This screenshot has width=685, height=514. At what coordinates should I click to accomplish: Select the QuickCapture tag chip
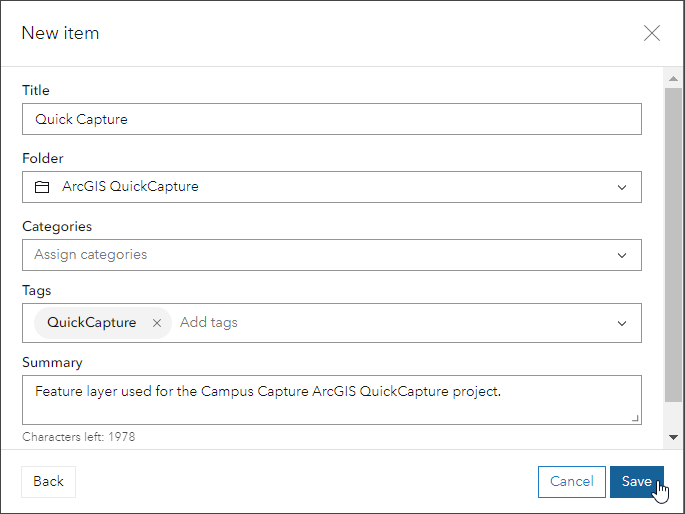pyautogui.click(x=92, y=323)
